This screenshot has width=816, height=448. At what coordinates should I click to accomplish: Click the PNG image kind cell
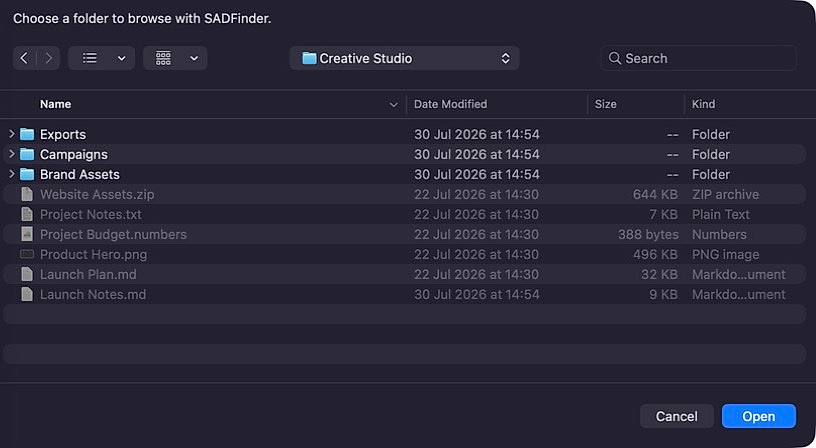725,254
